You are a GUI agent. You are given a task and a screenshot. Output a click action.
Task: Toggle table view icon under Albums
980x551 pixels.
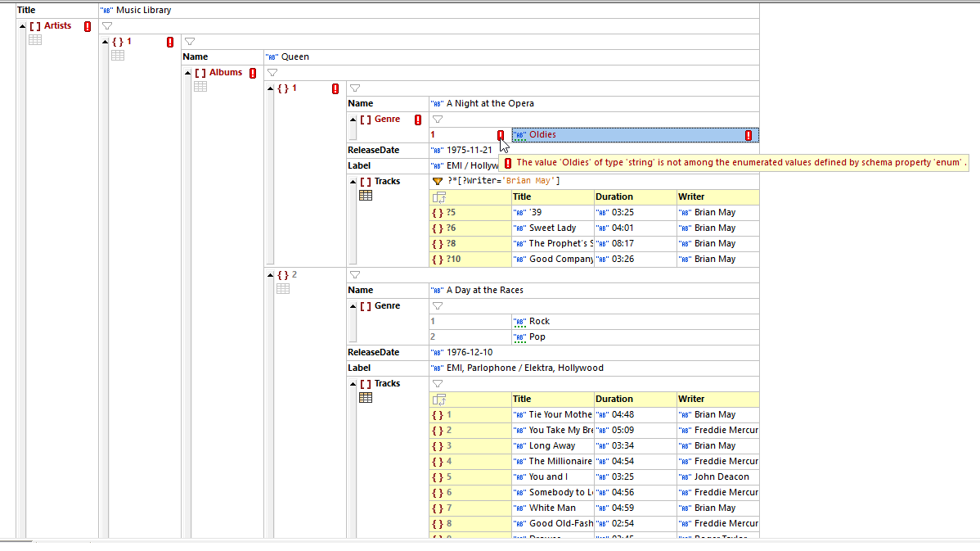click(200, 86)
